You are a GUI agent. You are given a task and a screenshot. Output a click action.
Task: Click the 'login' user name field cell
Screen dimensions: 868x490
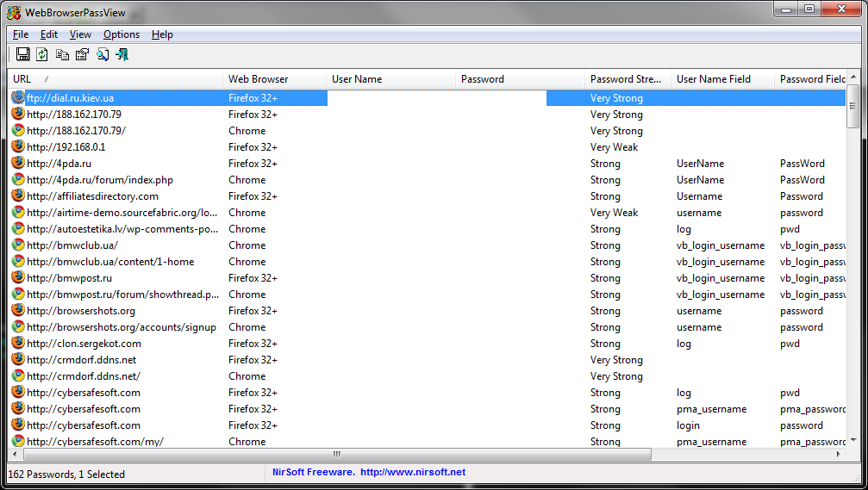[x=688, y=425]
